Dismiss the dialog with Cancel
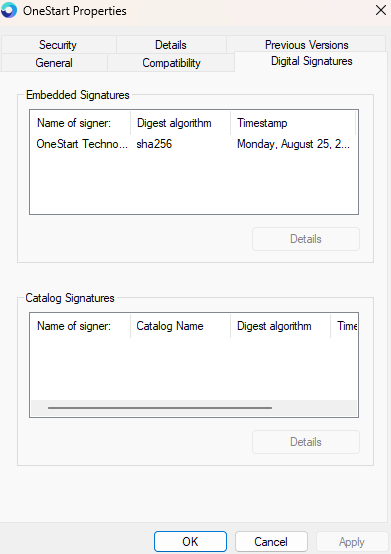Viewport: 391px width, 554px height. coord(271,542)
